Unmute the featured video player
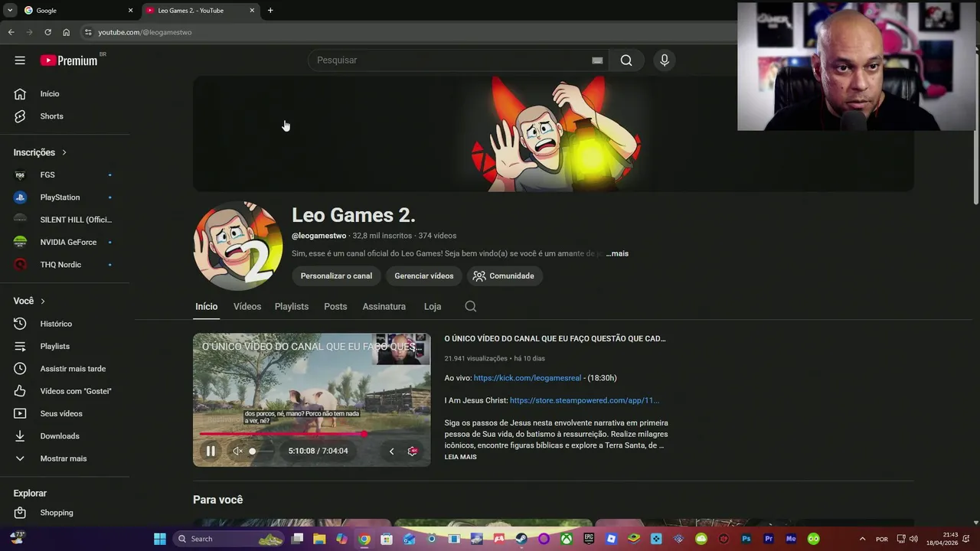 pyautogui.click(x=237, y=451)
